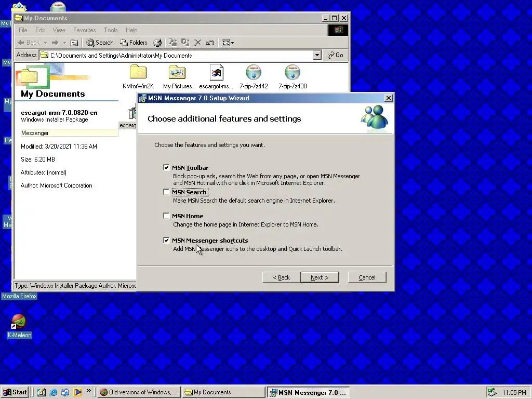Screen dimensions: 532x399
Task: Open the K-Meleon desktop shortcut
Action: pos(19,326)
